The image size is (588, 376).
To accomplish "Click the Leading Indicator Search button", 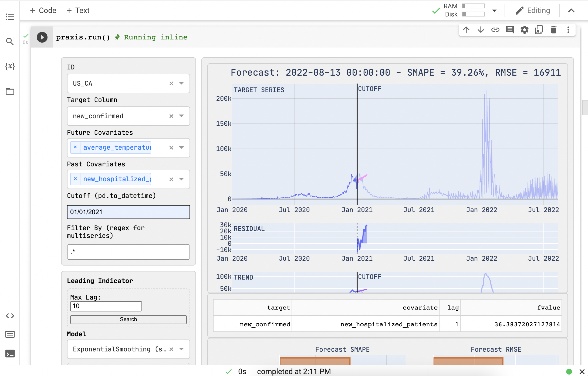I will tap(129, 320).
